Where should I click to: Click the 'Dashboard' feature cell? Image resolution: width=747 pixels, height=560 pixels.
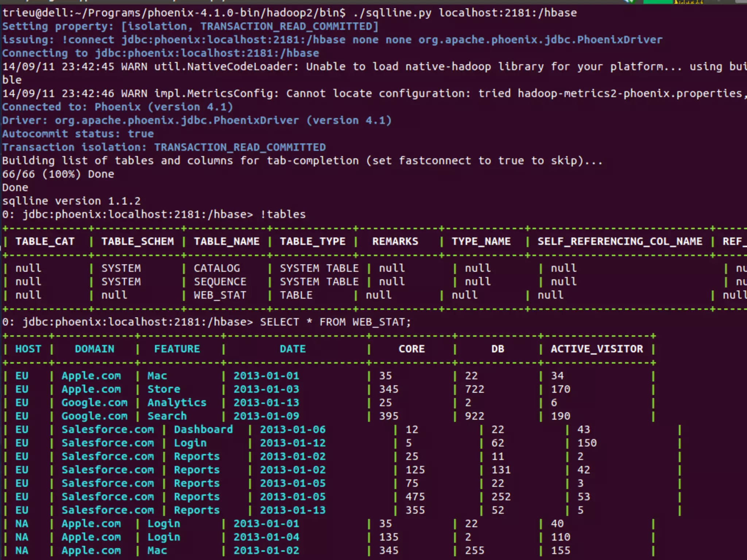pos(204,429)
